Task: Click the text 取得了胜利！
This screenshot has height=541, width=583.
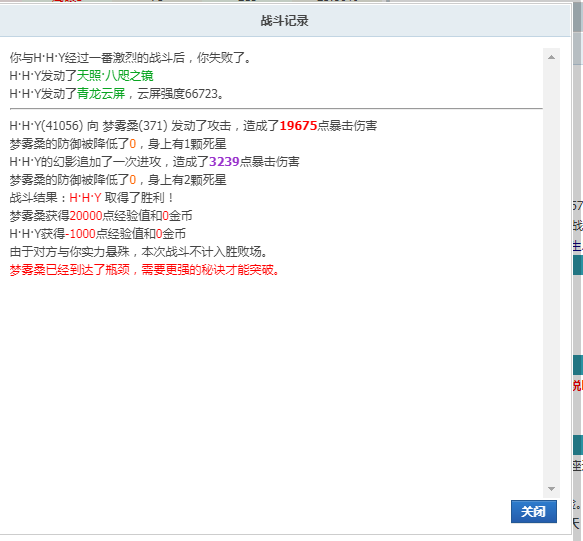Action: 139,198
